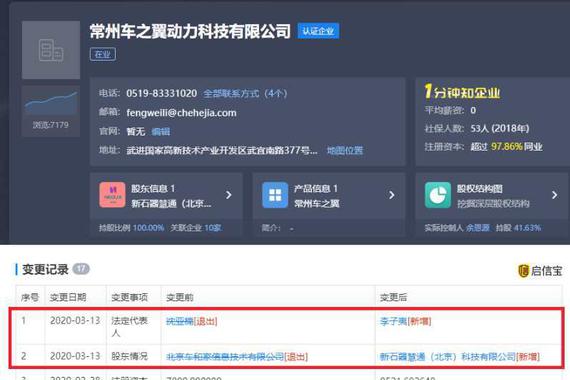Click the 启信宝 logo icon
Image resolution: width=570 pixels, height=380 pixels.
click(523, 271)
